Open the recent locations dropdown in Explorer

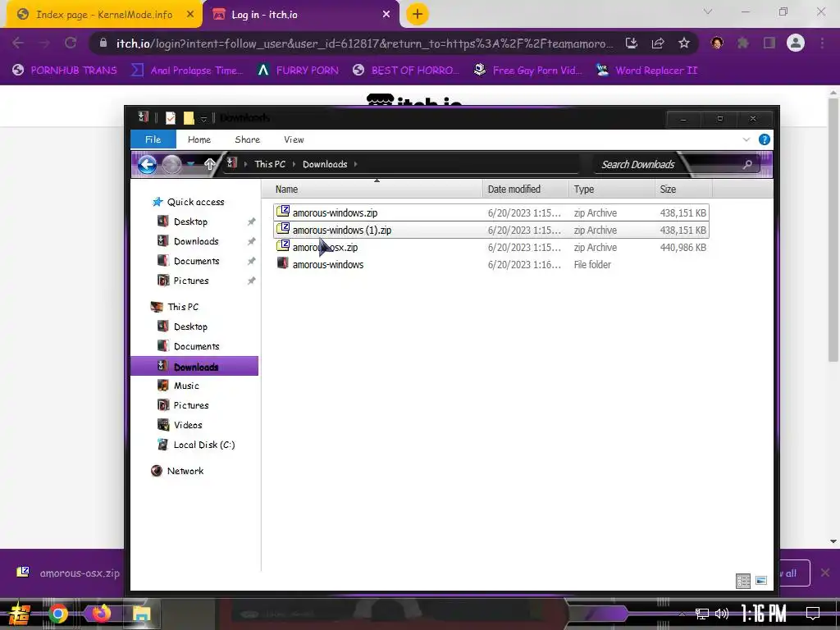[x=190, y=164]
